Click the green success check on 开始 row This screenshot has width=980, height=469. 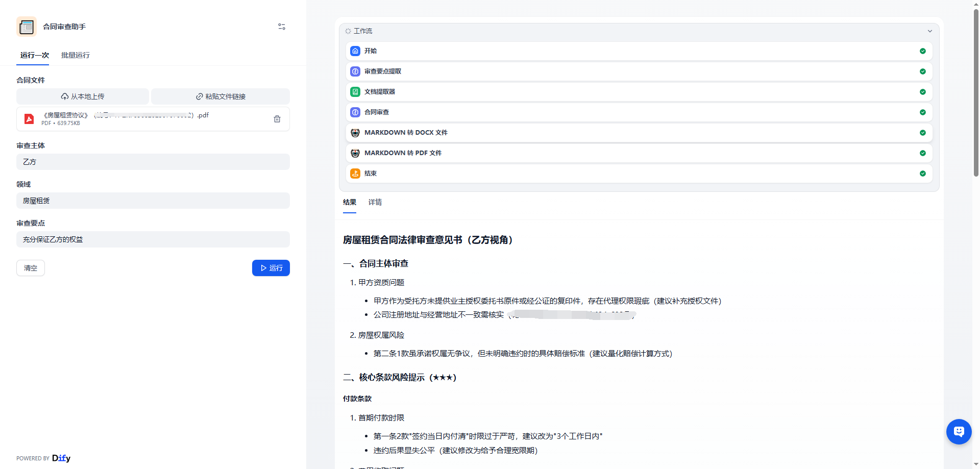[923, 51]
